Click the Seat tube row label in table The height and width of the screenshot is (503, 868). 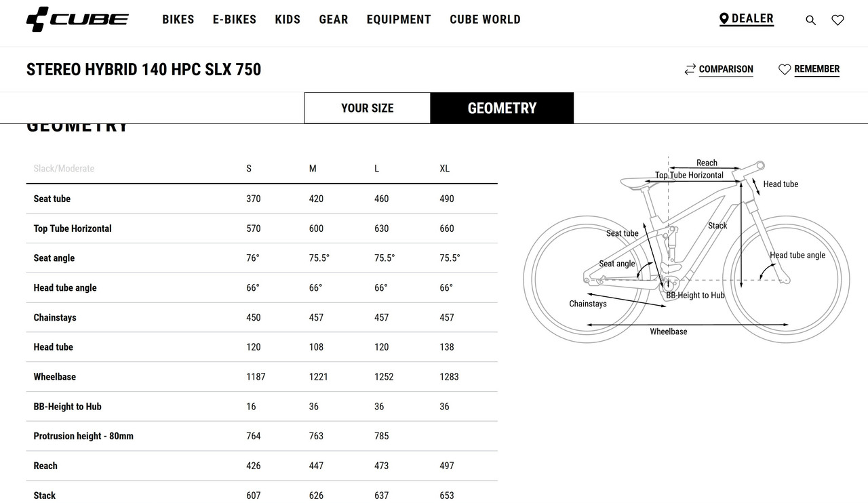coord(52,199)
